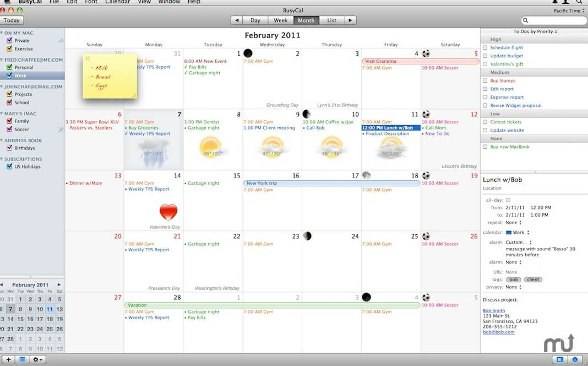Go to next period with right arrow
This screenshot has width=588, height=366.
pyautogui.click(x=350, y=20)
